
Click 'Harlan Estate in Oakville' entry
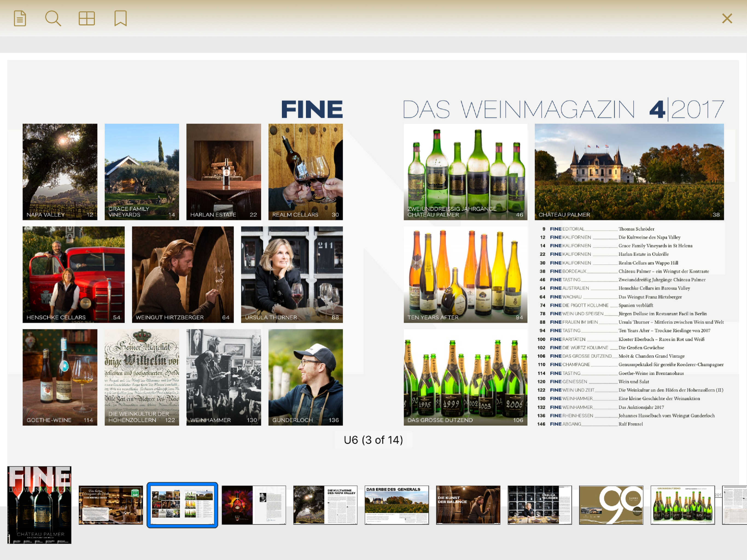point(644,254)
